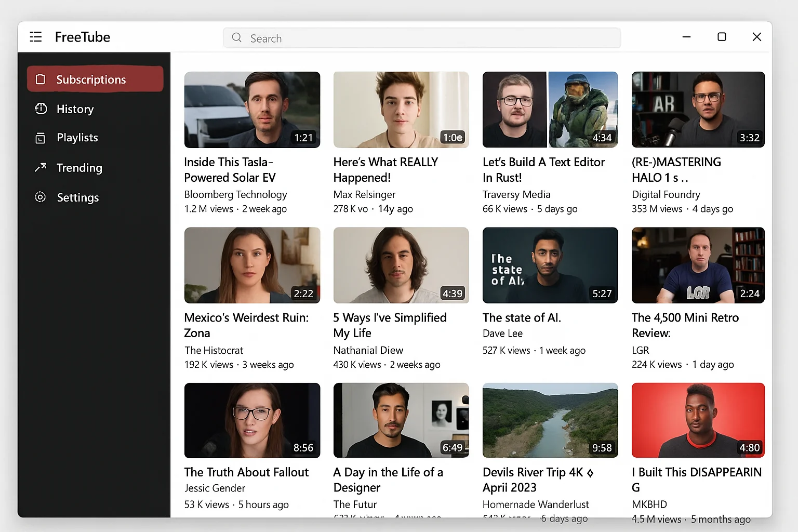Click title 5 Ways I've Simplified My Life
The width and height of the screenshot is (798, 532).
coord(390,325)
